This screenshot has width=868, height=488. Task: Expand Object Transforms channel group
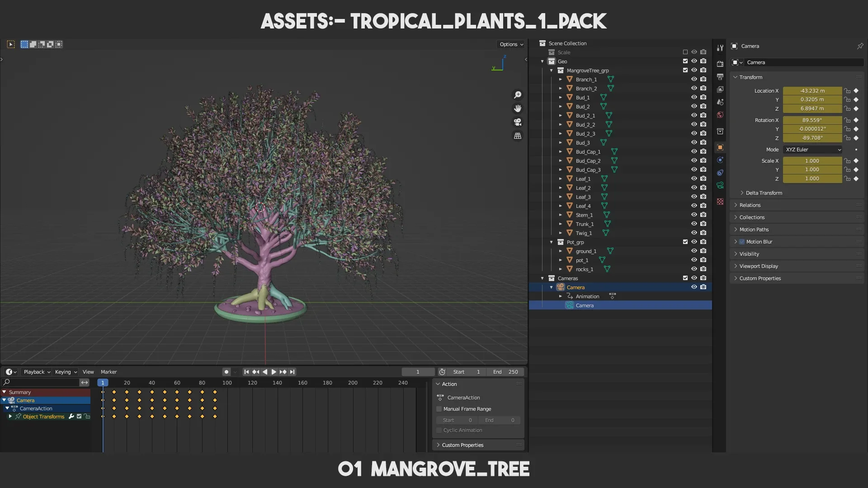[x=10, y=417]
